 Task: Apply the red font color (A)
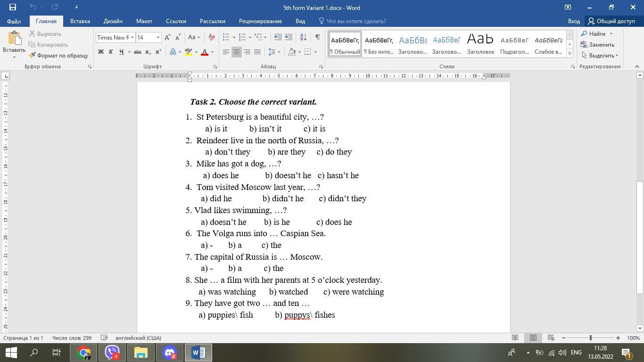coord(205,52)
